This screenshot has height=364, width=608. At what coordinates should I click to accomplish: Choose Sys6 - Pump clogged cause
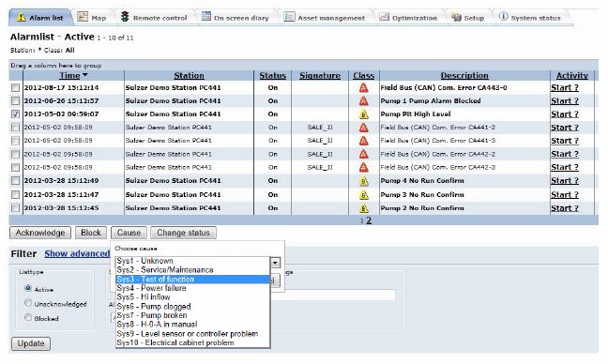(192, 306)
